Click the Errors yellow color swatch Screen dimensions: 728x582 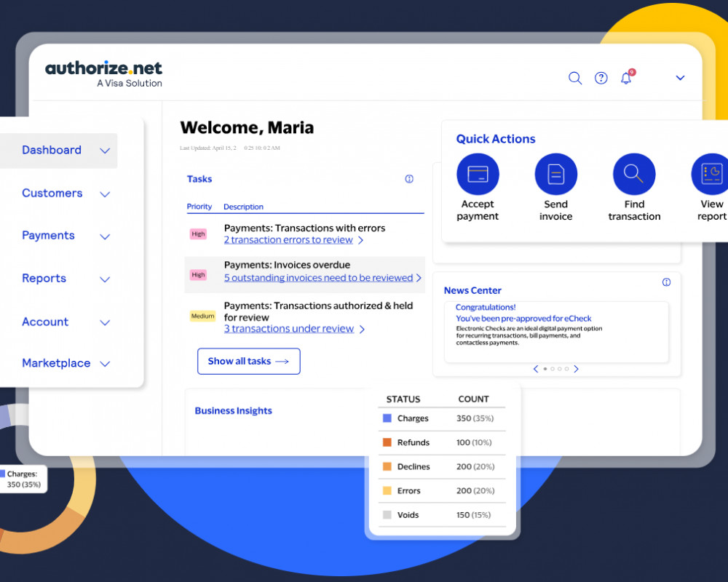[387, 490]
